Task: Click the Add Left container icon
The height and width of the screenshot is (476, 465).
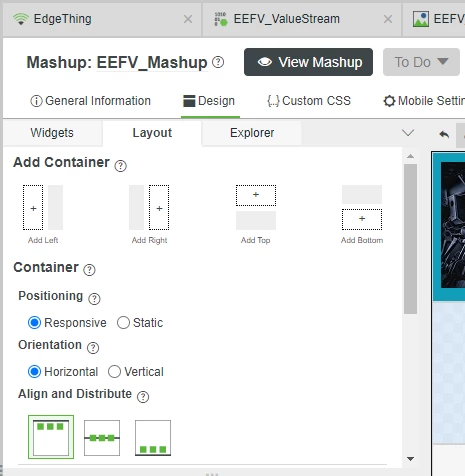Action: pos(43,207)
